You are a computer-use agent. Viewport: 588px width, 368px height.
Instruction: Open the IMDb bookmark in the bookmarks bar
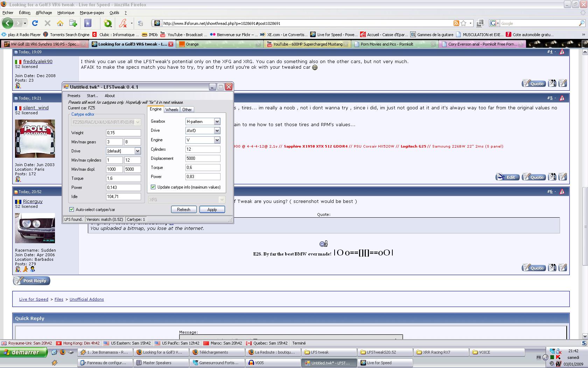coord(150,34)
